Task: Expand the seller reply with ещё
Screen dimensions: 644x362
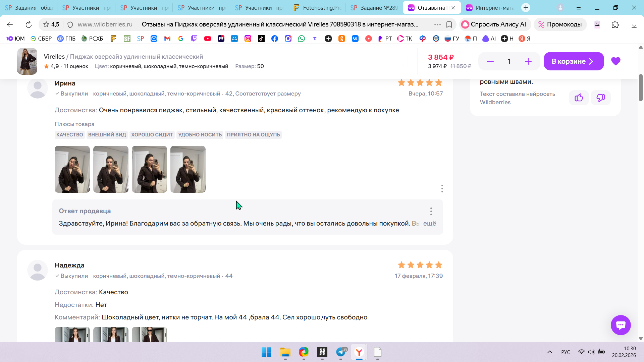Action: point(429,224)
